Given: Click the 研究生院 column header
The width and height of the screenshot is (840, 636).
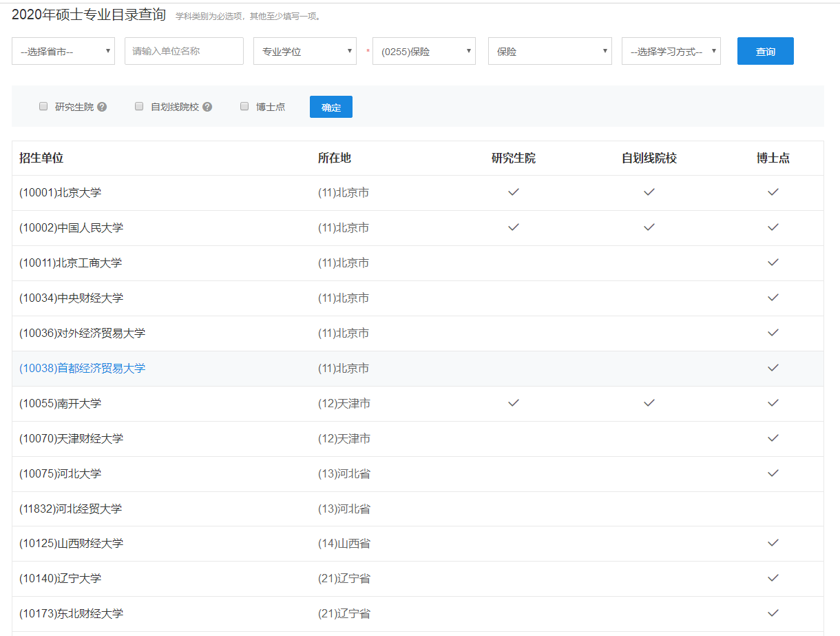Looking at the screenshot, I should tap(514, 158).
